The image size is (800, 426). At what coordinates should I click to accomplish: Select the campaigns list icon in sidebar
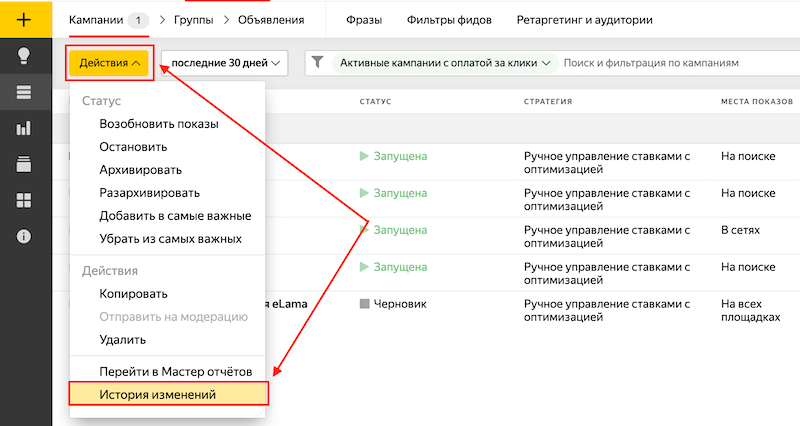coord(25,93)
